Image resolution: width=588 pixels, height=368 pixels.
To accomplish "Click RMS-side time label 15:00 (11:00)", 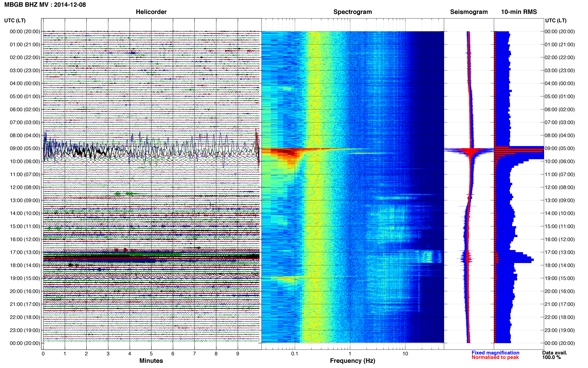I will pos(560,226).
